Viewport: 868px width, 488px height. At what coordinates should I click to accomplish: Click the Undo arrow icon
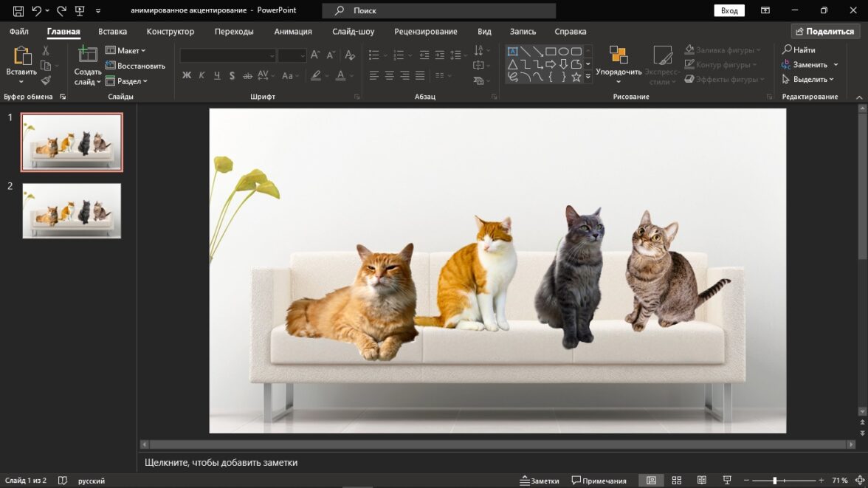(x=36, y=11)
